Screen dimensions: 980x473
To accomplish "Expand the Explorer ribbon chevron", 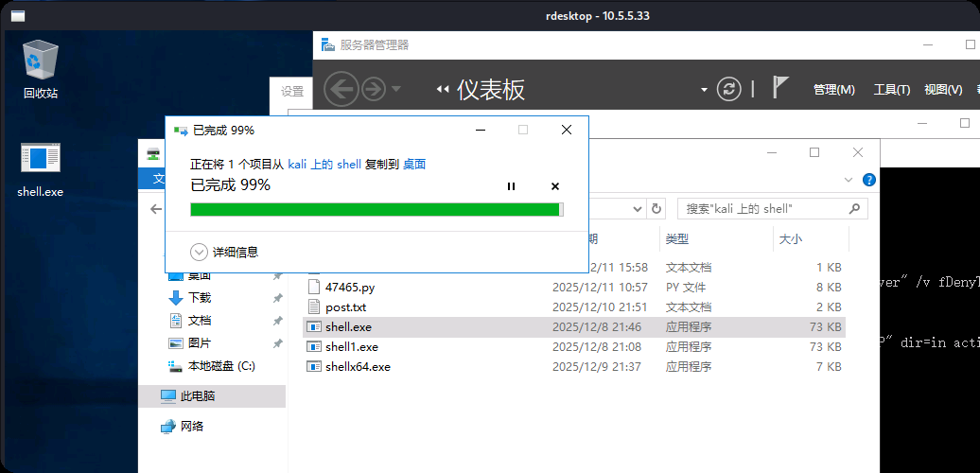I will [x=848, y=180].
